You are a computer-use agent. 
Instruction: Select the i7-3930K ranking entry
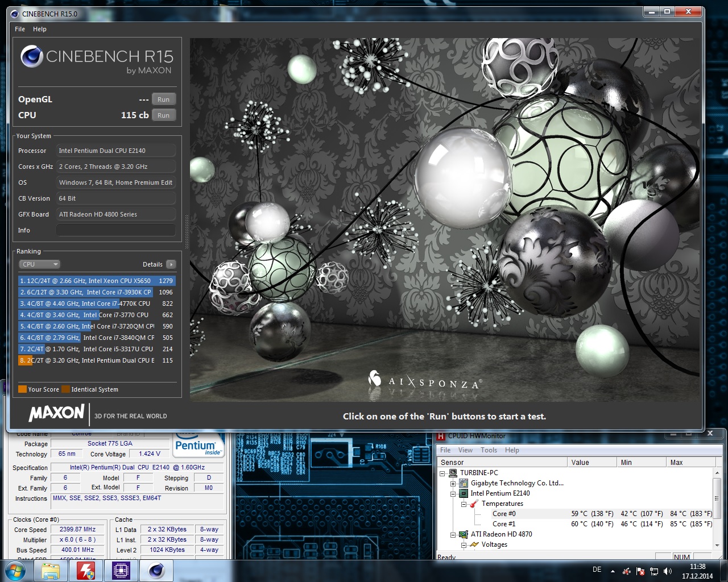[97, 292]
